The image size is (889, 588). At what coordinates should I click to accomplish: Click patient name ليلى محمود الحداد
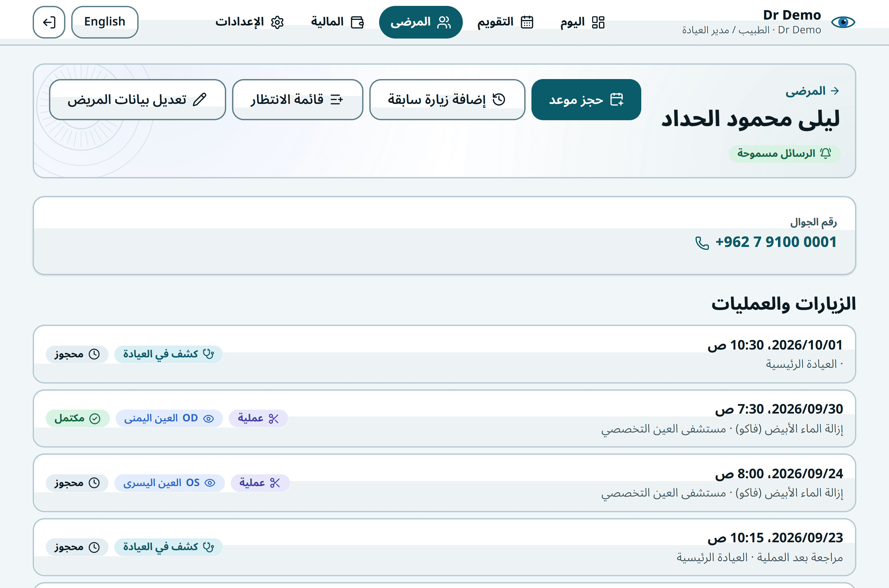750,120
